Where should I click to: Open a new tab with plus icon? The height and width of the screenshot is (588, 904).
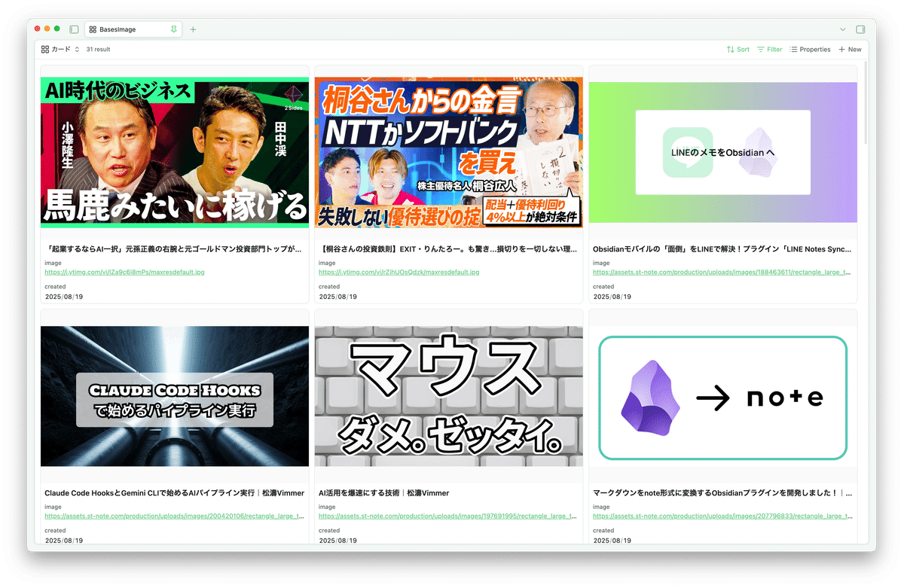[193, 29]
